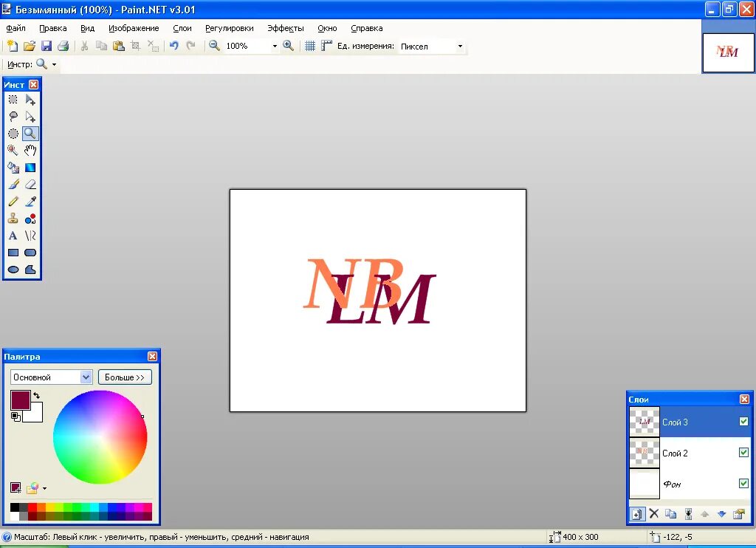Click the Undo arrow icon
Image resolution: width=756 pixels, height=548 pixels.
(174, 46)
